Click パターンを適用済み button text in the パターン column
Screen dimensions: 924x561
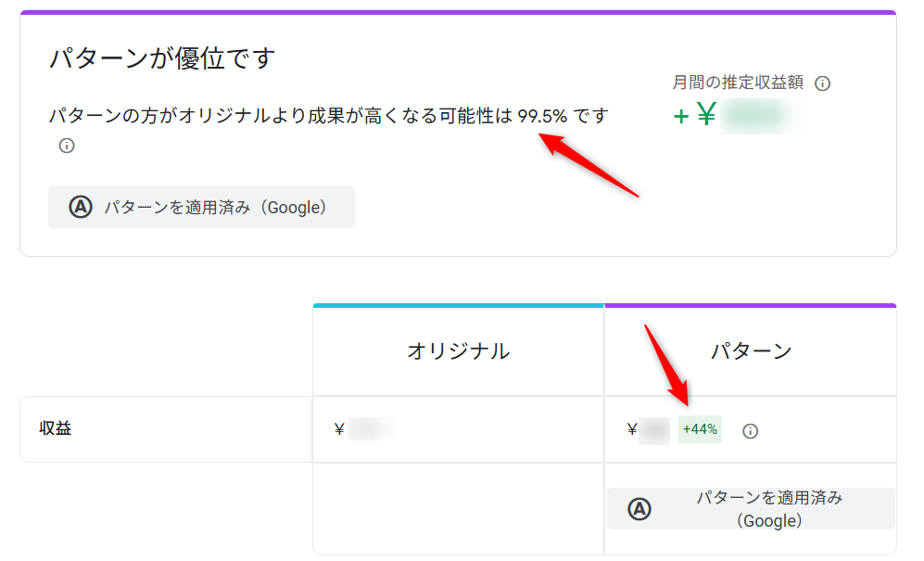pos(769,508)
